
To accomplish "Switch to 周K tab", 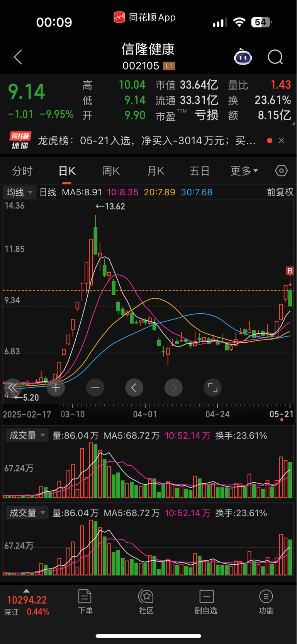I will pos(111,171).
